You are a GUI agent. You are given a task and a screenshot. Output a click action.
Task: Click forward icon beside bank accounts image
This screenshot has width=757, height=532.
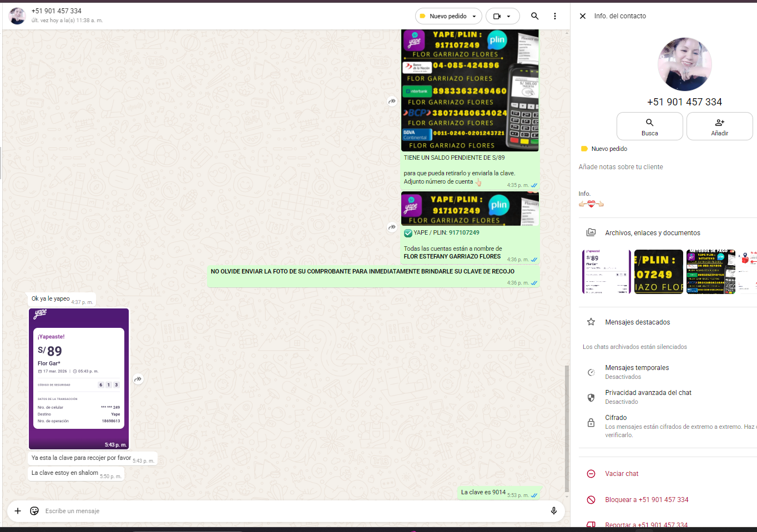pyautogui.click(x=392, y=101)
